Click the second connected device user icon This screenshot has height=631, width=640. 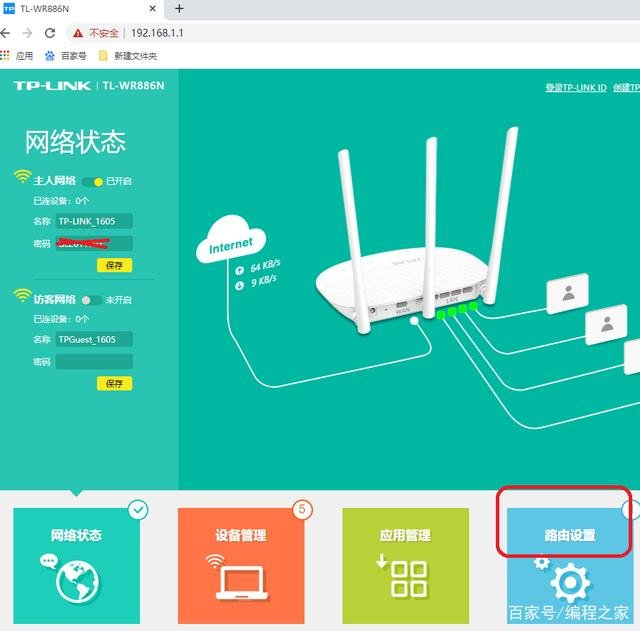[x=607, y=324]
